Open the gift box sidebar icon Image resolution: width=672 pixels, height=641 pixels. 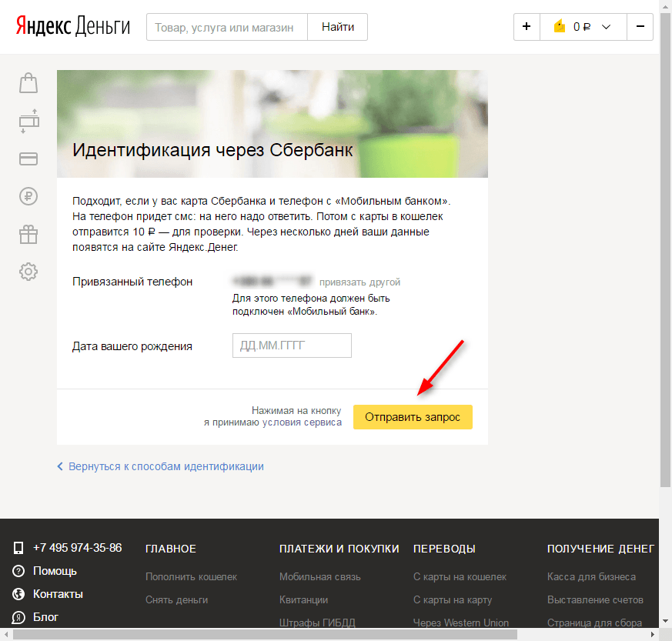(x=28, y=234)
